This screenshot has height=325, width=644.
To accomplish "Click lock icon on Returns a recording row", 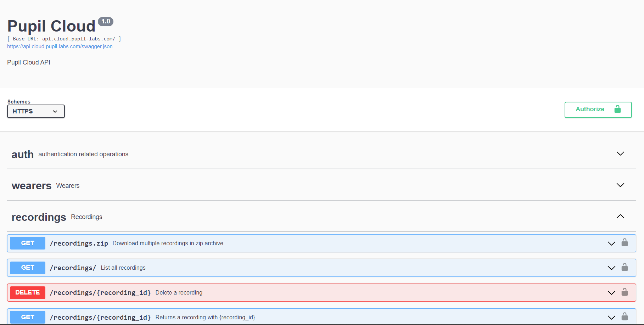I will pos(625,316).
